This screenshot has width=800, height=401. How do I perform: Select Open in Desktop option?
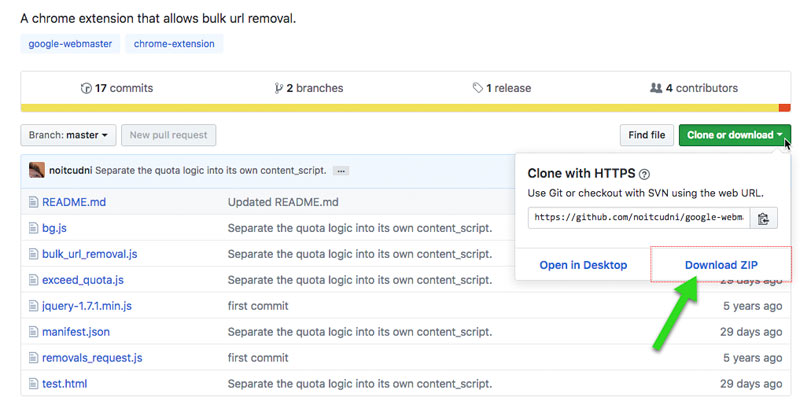[583, 265]
